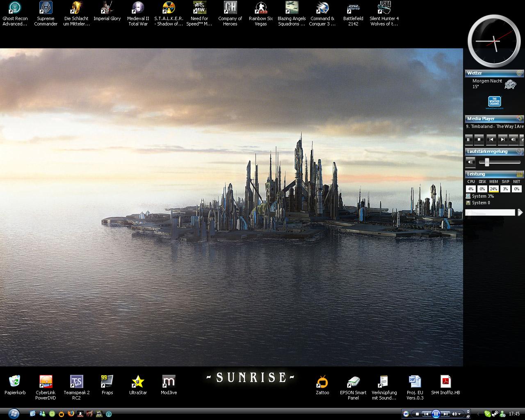Viewport: 525px width, 420px height.
Task: Click the Steam tray icon
Action: (x=495, y=414)
